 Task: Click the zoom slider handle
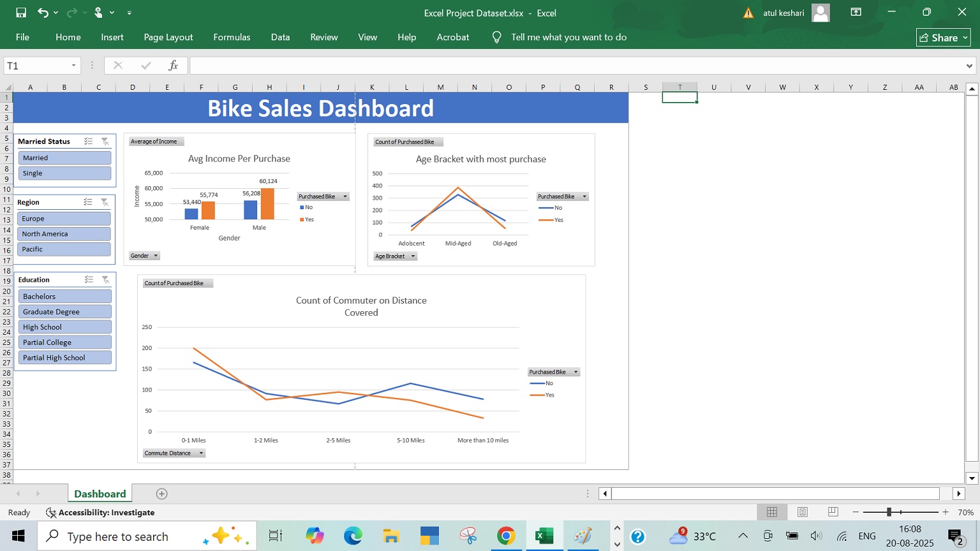pyautogui.click(x=889, y=512)
